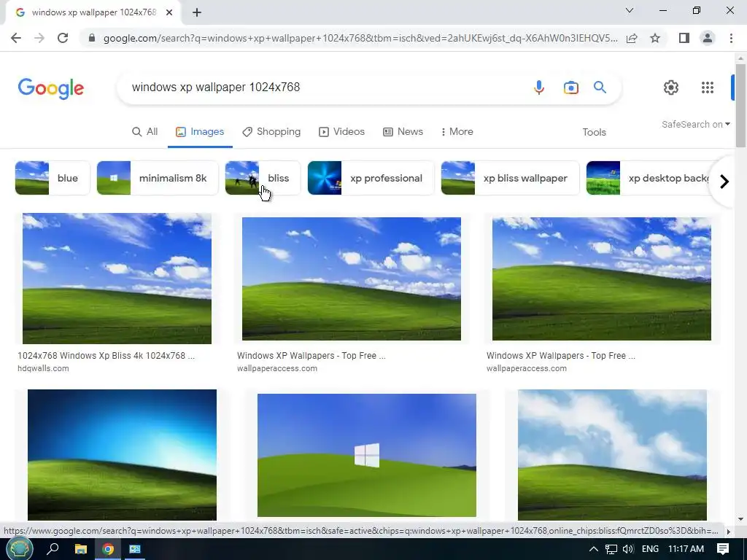Open Chrome three-dot menu
The image size is (747, 560).
point(731,38)
